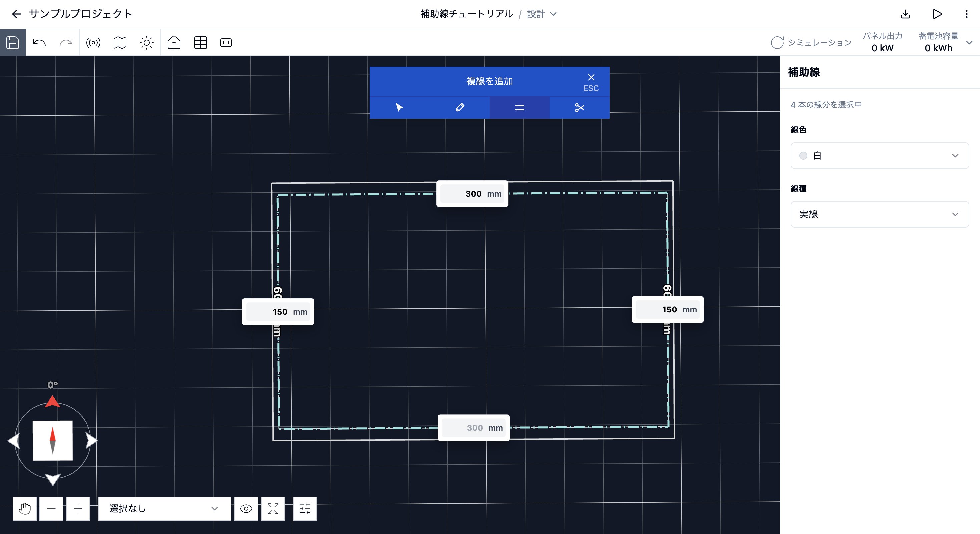The image size is (980, 534).
Task: Click the fit-to-screen expand arrows icon
Action: 273,508
